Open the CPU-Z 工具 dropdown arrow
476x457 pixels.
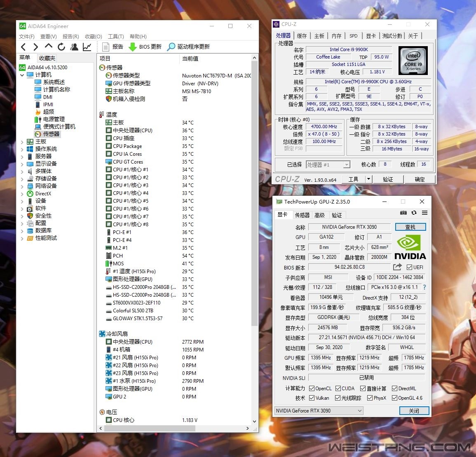[368, 179]
